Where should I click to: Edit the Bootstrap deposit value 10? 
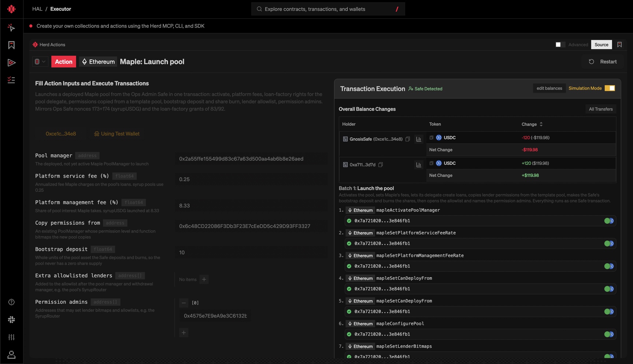[x=251, y=253]
